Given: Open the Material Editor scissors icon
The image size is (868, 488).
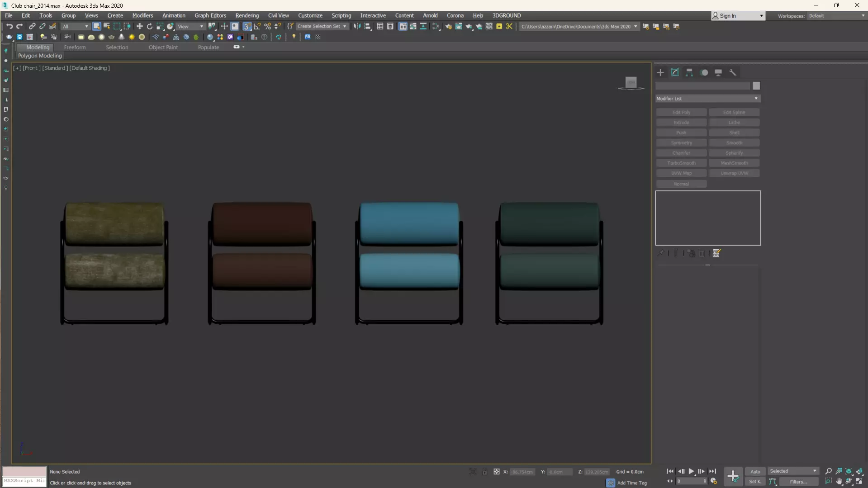Looking at the screenshot, I should point(509,26).
